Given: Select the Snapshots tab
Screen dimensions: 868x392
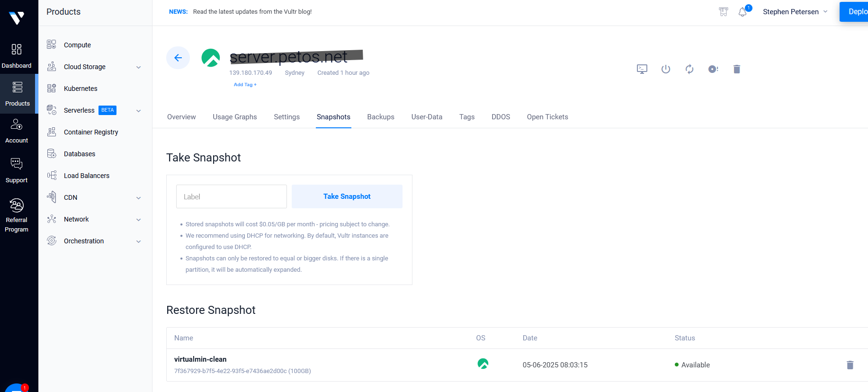Looking at the screenshot, I should 333,117.
